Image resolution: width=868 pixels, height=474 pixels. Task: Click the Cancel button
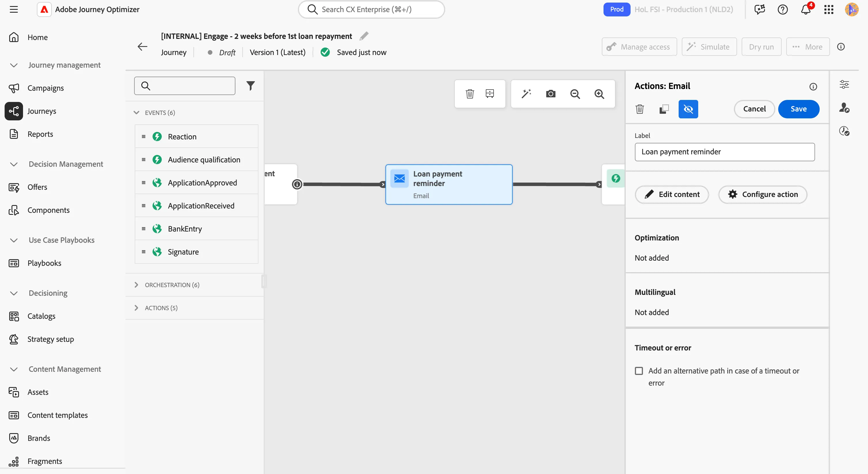click(754, 109)
